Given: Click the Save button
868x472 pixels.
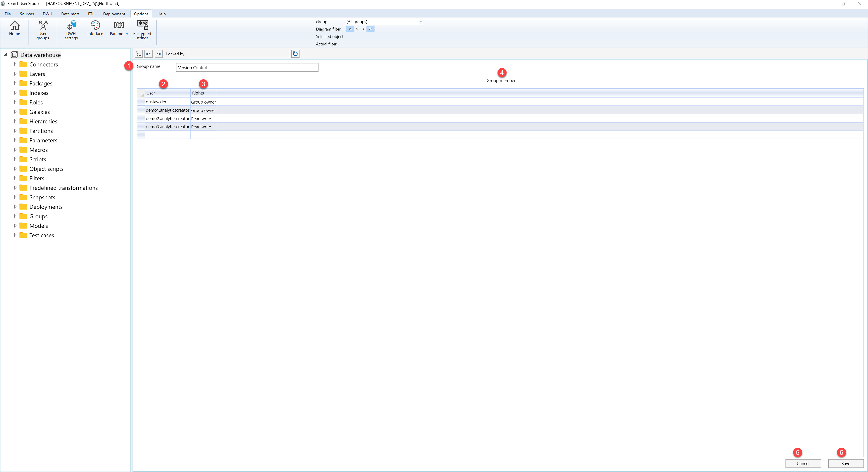Looking at the screenshot, I should 845,463.
